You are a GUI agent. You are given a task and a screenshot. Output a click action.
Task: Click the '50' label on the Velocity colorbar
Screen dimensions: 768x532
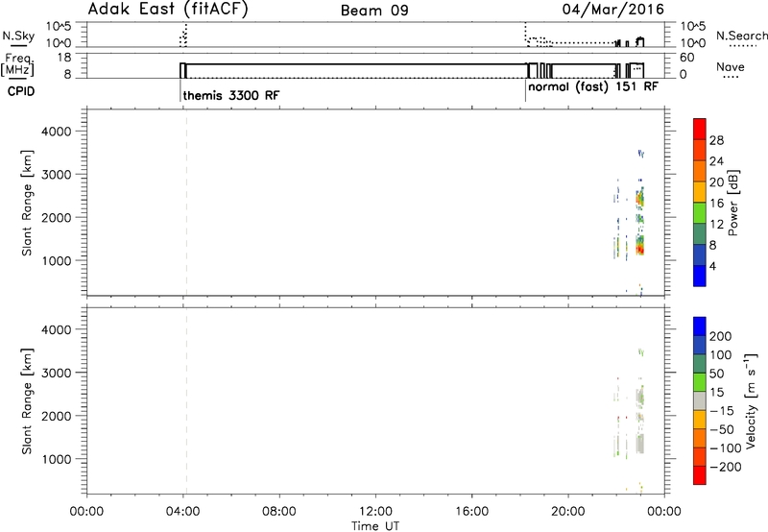click(717, 374)
